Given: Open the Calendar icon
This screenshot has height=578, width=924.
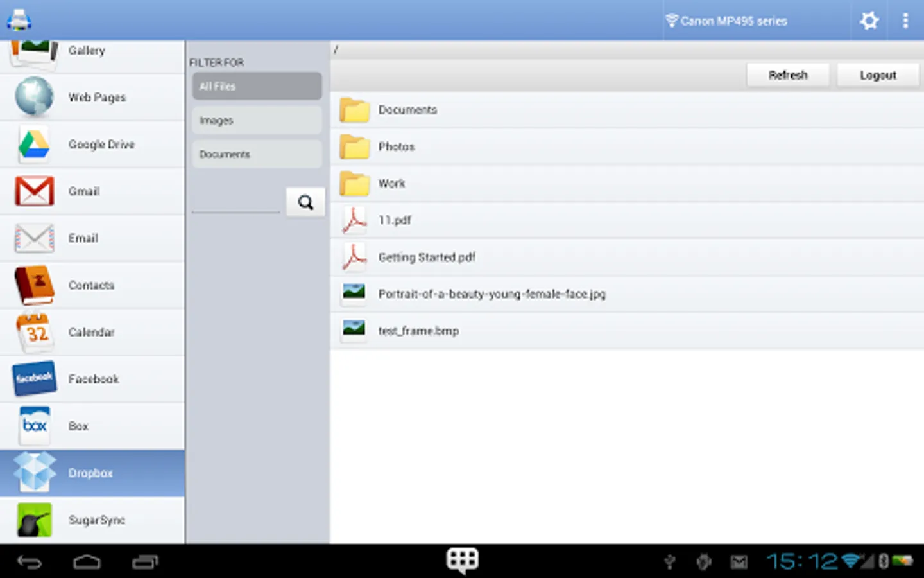Looking at the screenshot, I should click(x=35, y=333).
